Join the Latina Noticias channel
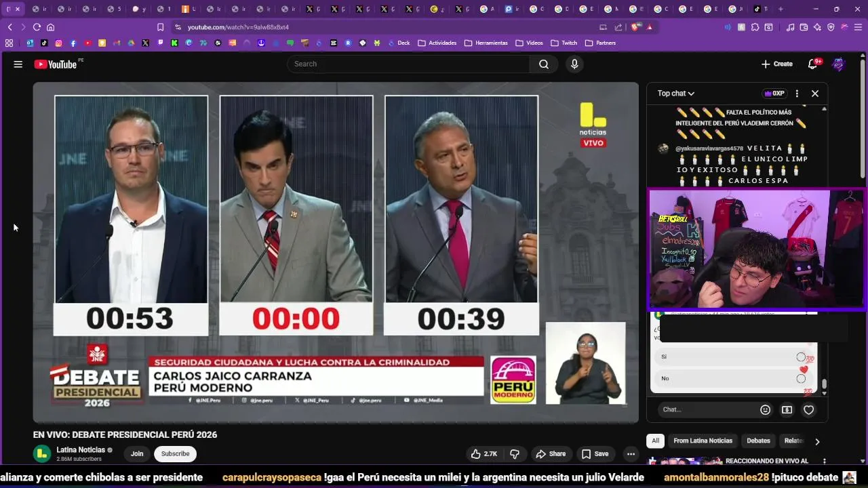The width and height of the screenshot is (868, 488). [137, 454]
